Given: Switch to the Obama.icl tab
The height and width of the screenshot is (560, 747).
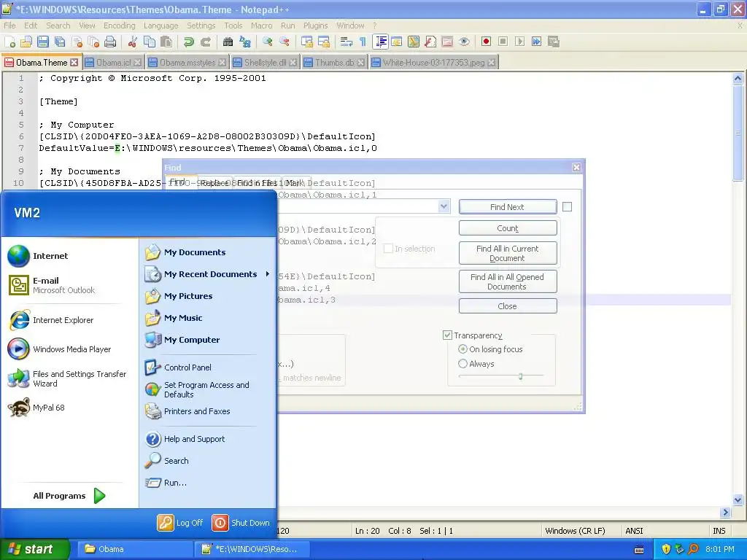Looking at the screenshot, I should point(113,63).
